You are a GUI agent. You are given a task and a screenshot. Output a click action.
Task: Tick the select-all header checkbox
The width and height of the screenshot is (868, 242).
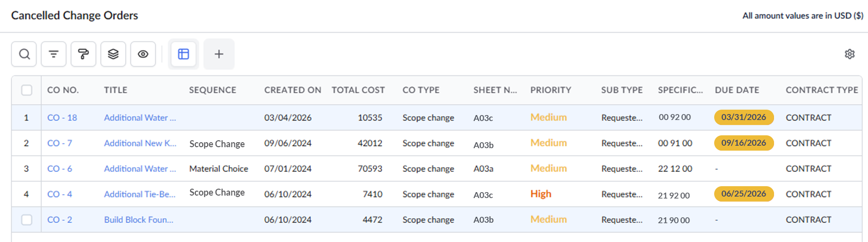coord(27,90)
